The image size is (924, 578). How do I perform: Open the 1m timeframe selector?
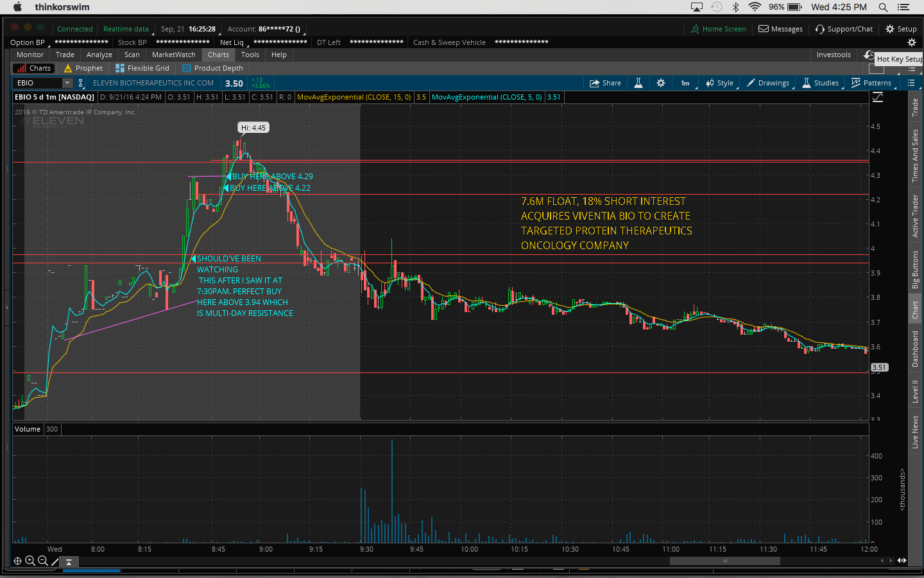685,83
